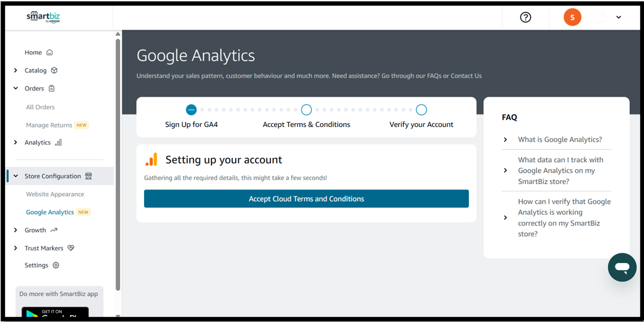
Task: Follow the Contact Us link
Action: click(x=466, y=76)
